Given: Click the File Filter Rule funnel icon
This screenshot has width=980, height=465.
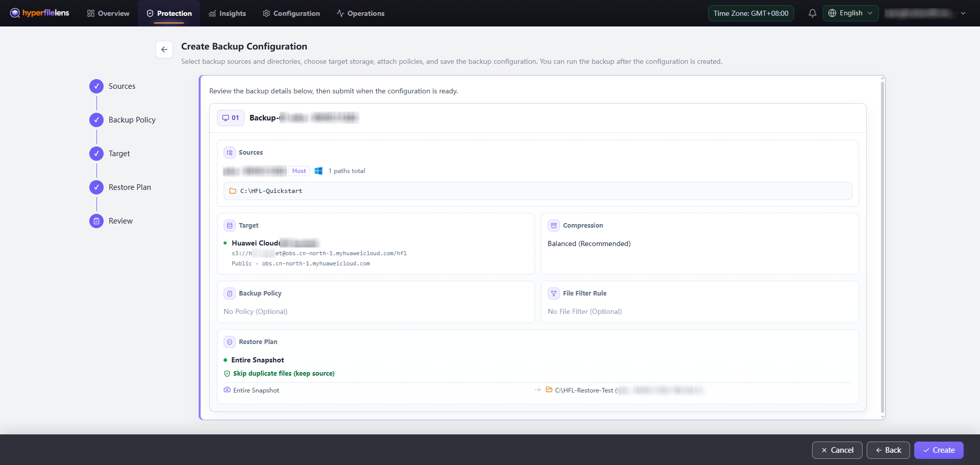Looking at the screenshot, I should pos(554,293).
